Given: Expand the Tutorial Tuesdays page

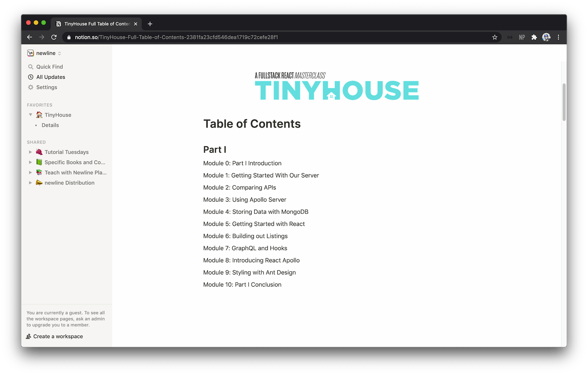Looking at the screenshot, I should tap(30, 152).
